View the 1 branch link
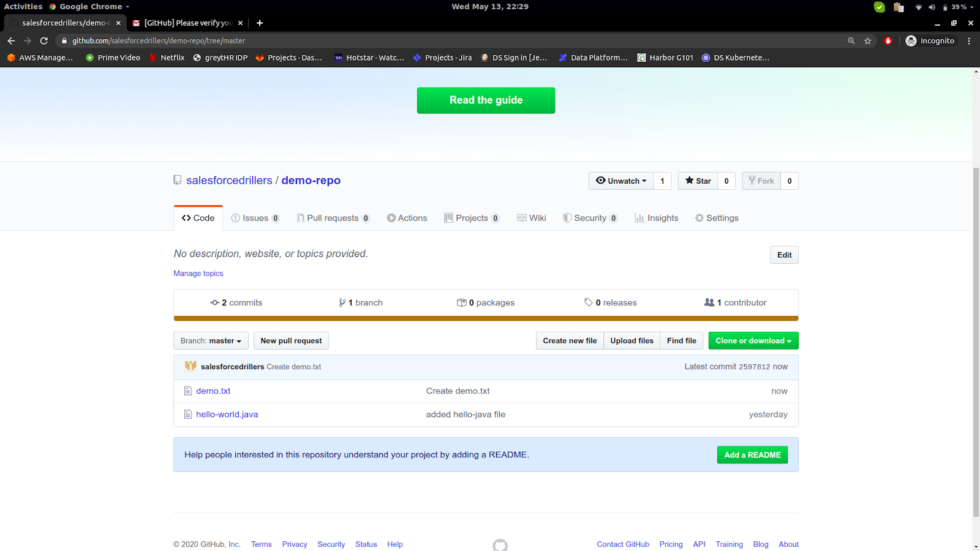This screenshot has width=980, height=551. (360, 302)
